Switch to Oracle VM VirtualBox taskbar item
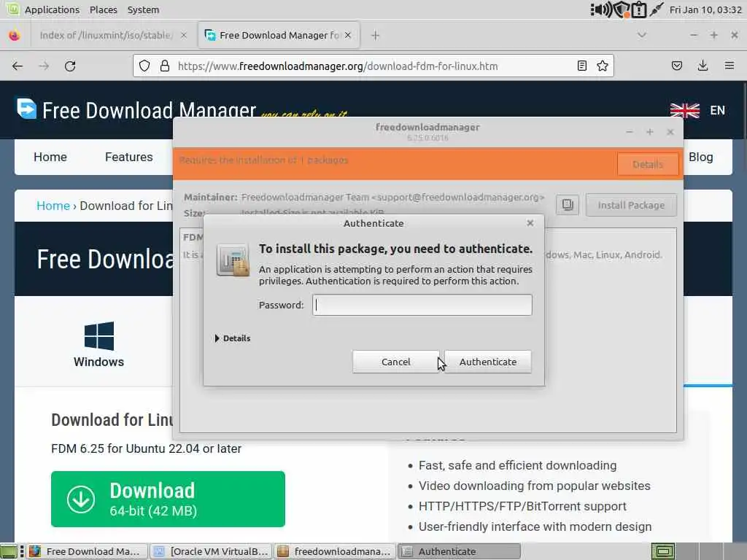 [212, 551]
